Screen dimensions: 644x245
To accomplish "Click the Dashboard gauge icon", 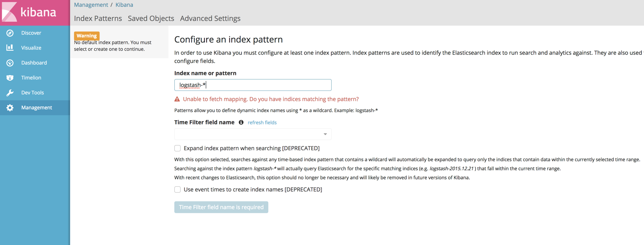I will tap(10, 63).
